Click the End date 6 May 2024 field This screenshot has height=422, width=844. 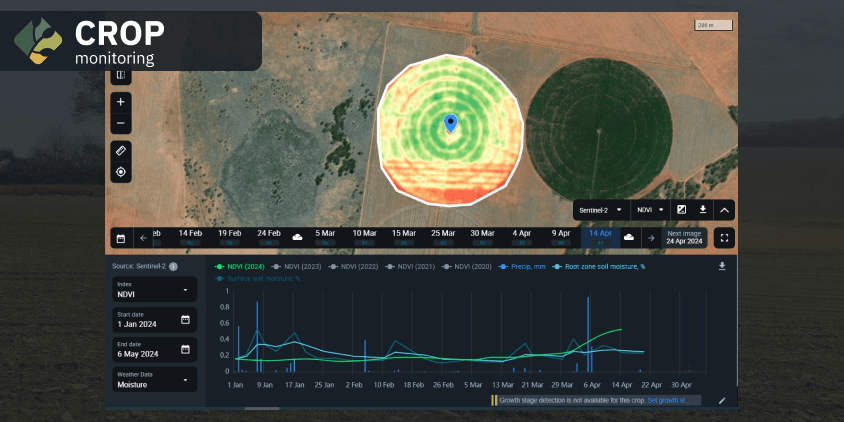pyautogui.click(x=154, y=349)
